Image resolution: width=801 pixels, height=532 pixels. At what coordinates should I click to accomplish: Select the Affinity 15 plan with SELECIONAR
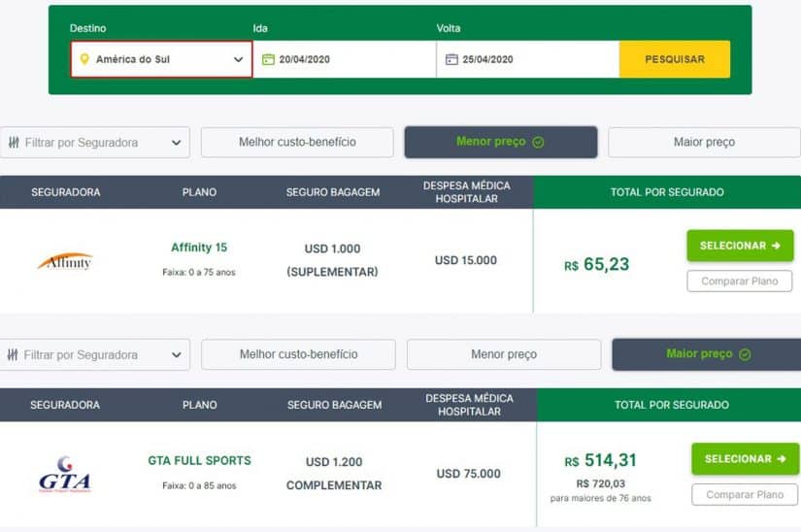740,246
